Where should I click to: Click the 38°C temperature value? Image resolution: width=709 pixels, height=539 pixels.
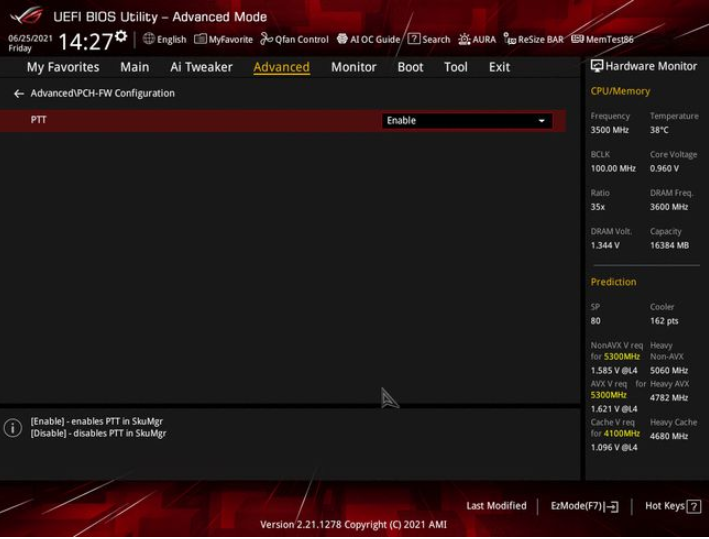[x=659, y=130]
